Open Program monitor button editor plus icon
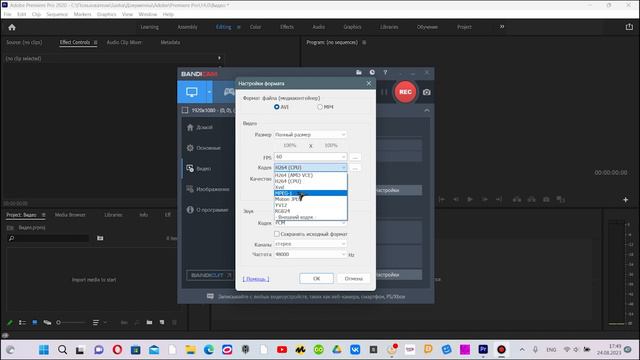The height and width of the screenshot is (360, 640). pyautogui.click(x=625, y=200)
